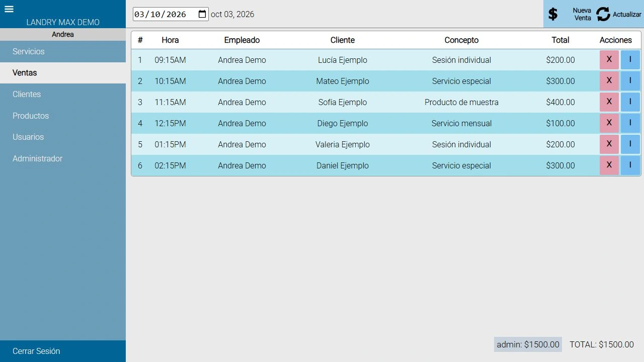This screenshot has height=362, width=644.
Task: Click the Nueva Venta label
Action: [x=582, y=14]
